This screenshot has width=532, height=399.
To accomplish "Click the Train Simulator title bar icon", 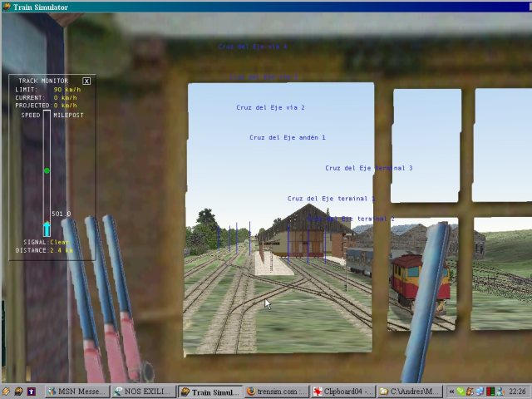I will click(x=6, y=7).
